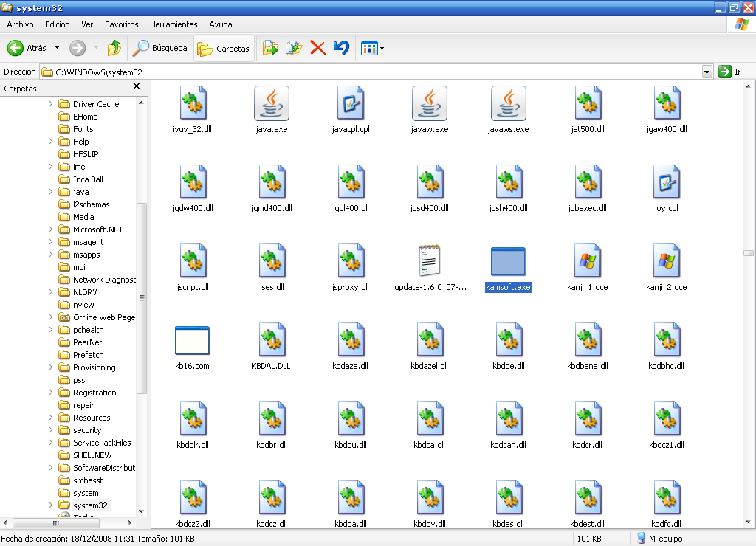756x546 pixels.
Task: Click the Copy To folder icon
Action: [295, 48]
